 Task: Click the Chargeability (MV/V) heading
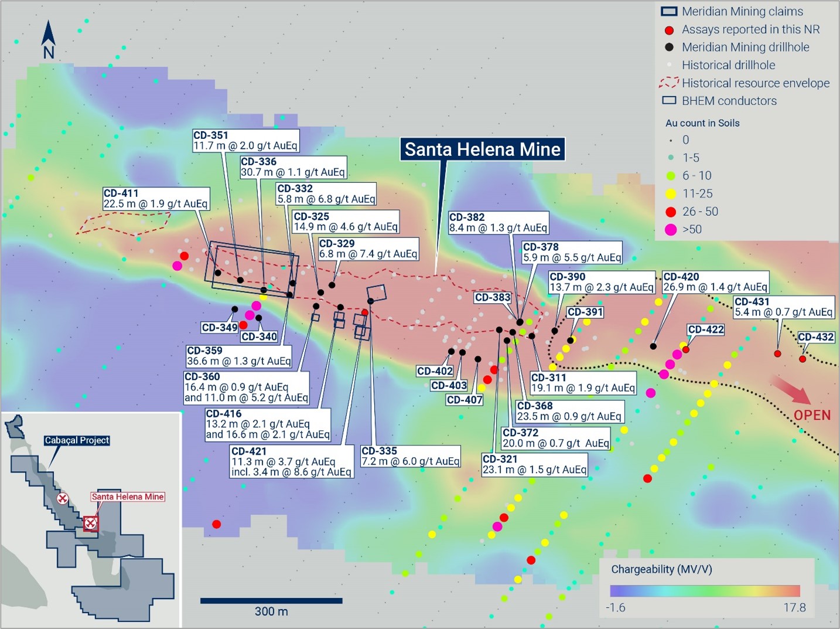(661, 569)
